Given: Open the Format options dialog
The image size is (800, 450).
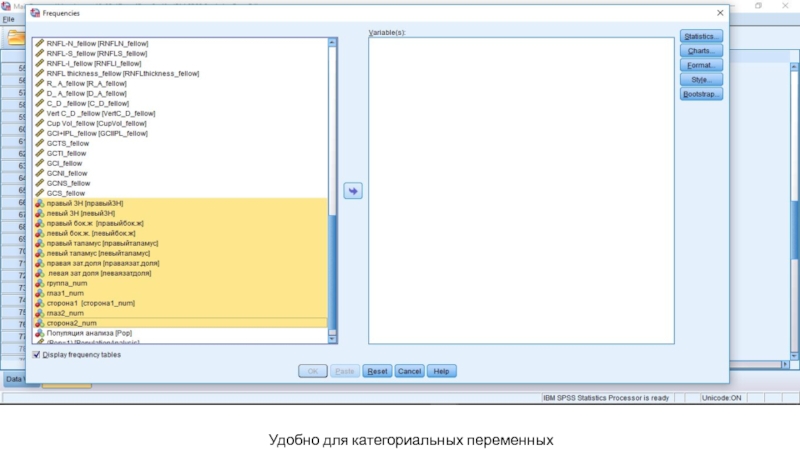Looking at the screenshot, I should point(701,65).
